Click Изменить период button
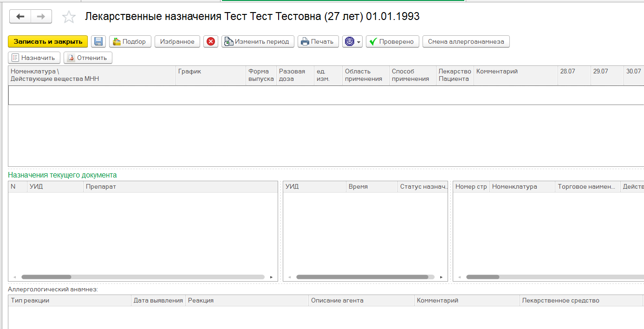 click(258, 41)
